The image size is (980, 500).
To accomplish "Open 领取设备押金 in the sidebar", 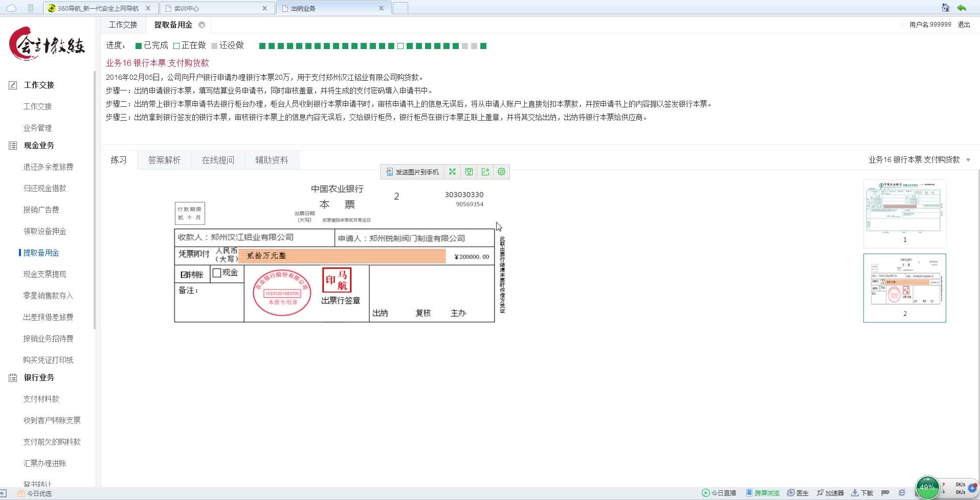I will 44,231.
